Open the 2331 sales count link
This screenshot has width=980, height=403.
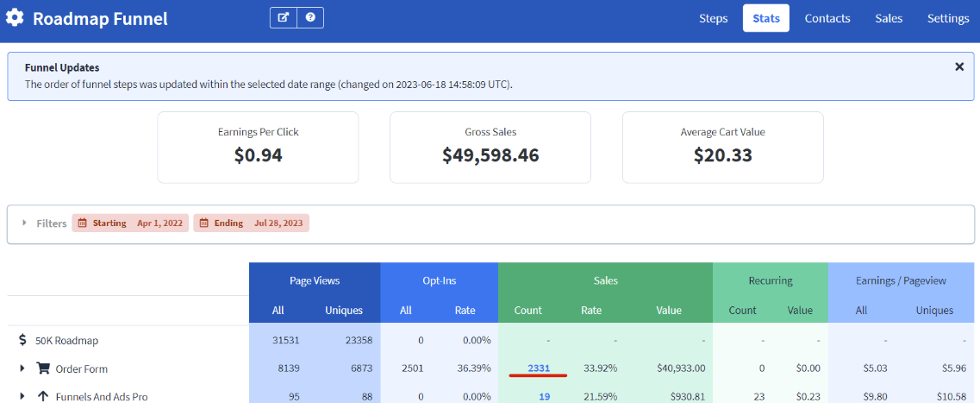pyautogui.click(x=539, y=368)
